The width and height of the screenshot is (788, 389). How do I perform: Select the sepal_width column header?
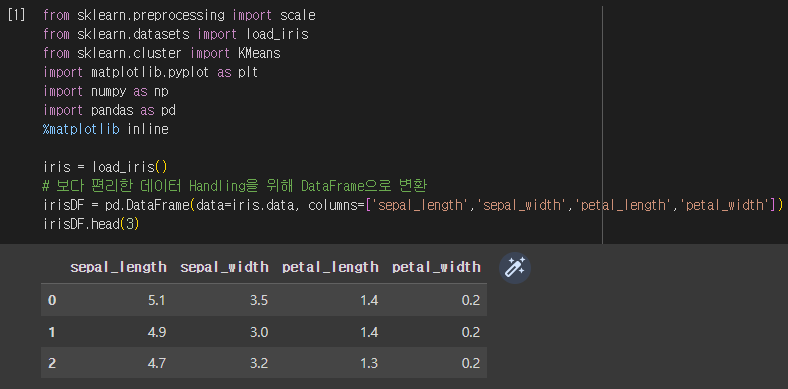224,267
